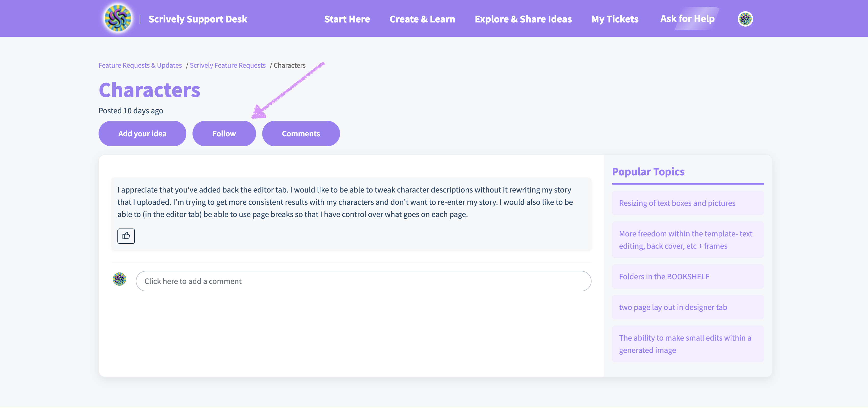
Task: Open My Tickets page
Action: [x=614, y=19]
